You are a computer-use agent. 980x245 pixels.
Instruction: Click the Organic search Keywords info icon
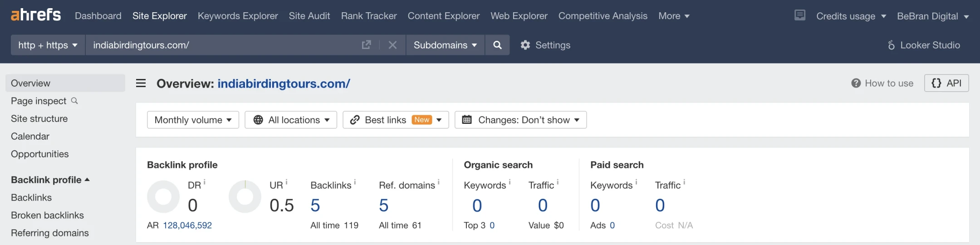click(x=510, y=182)
